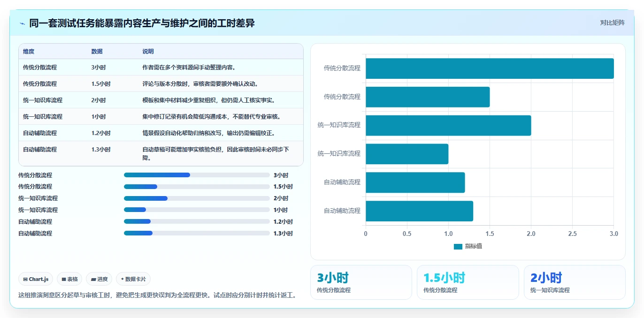Click the 说明 table column header
Viewport: 644px width, 318px height.
[x=148, y=52]
